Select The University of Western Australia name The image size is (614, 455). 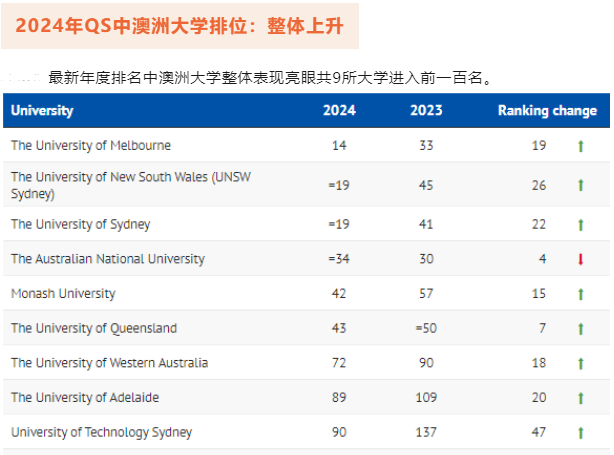pos(109,363)
